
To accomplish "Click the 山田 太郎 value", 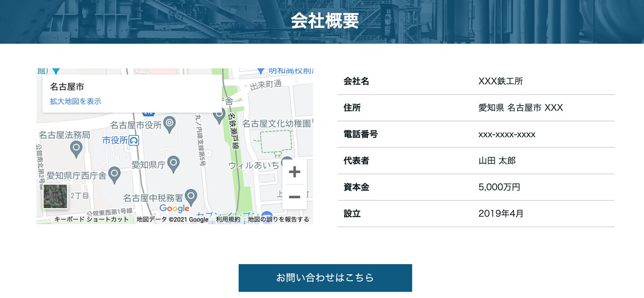I will pos(497,161).
